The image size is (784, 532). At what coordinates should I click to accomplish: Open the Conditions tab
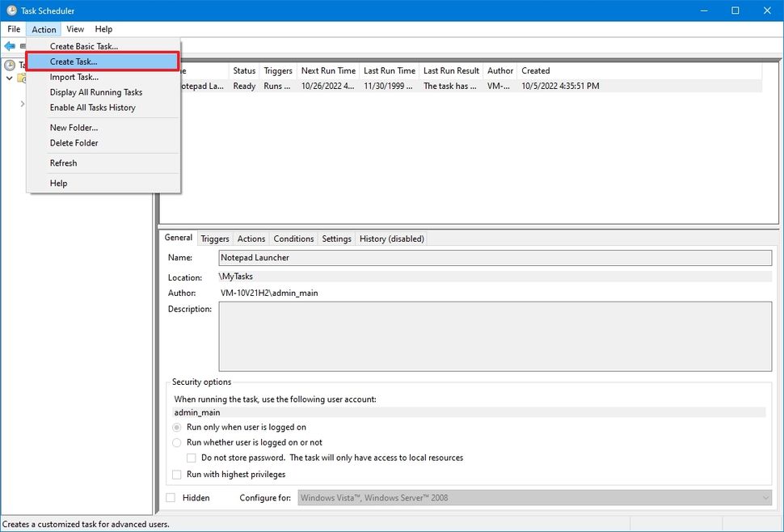pyautogui.click(x=293, y=238)
